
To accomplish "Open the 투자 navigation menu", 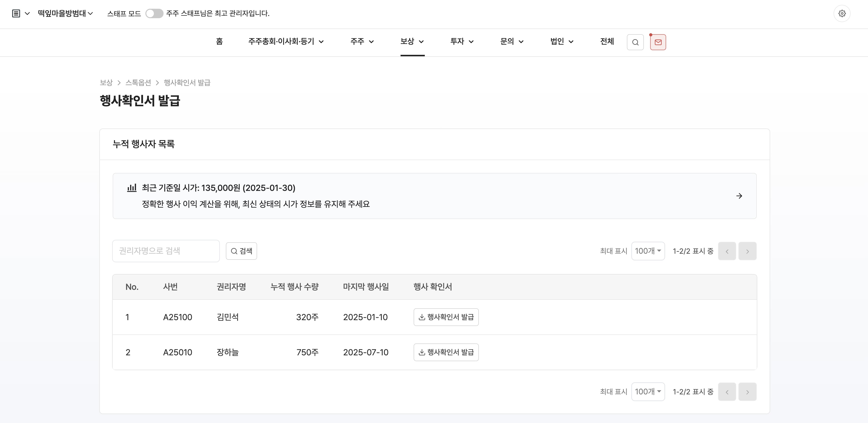I will (462, 41).
